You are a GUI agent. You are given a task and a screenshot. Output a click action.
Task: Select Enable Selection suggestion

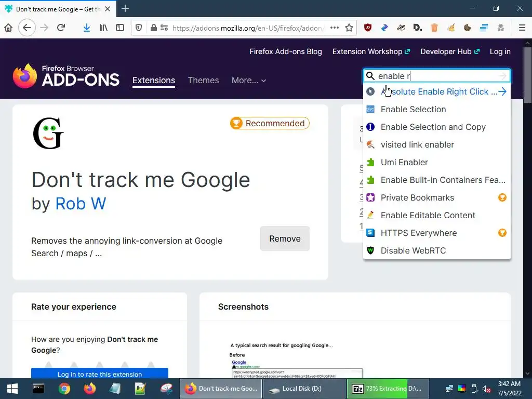point(436,109)
